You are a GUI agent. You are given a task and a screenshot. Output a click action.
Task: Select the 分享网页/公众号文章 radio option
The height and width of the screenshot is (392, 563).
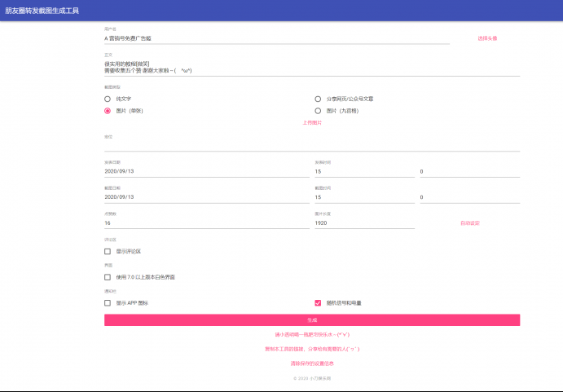coord(318,99)
